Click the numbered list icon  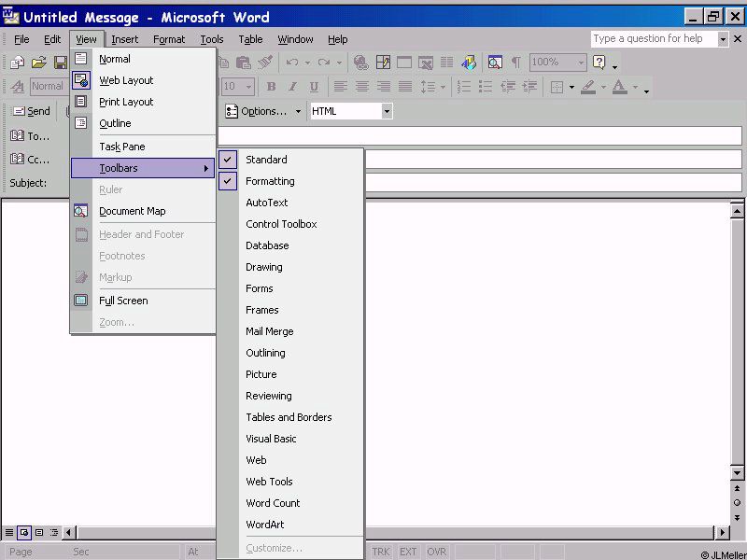pos(464,87)
